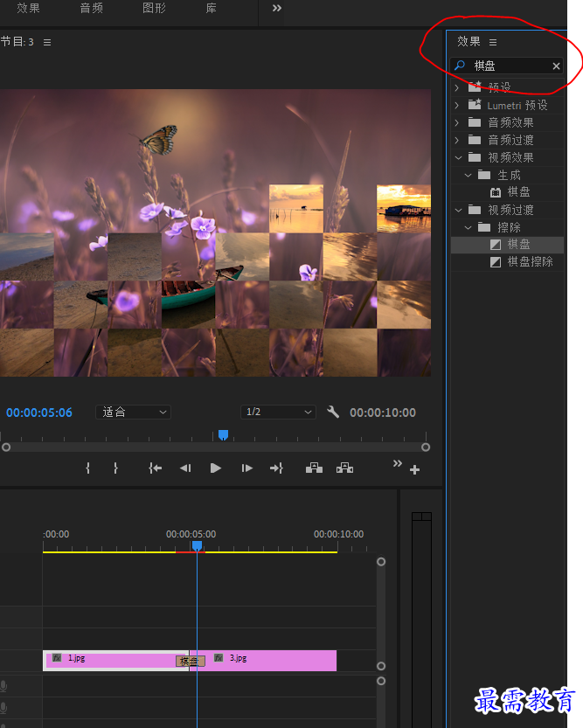The width and height of the screenshot is (583, 728).
Task: Collapse the 生成 subfolder
Action: [x=468, y=175]
